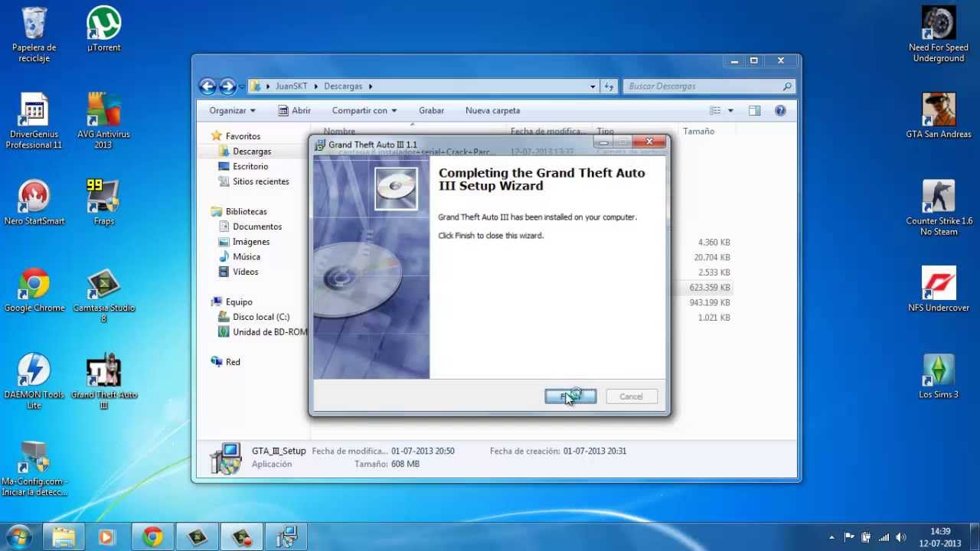980x551 pixels.
Task: Open Explorer help question mark icon
Action: (x=780, y=110)
